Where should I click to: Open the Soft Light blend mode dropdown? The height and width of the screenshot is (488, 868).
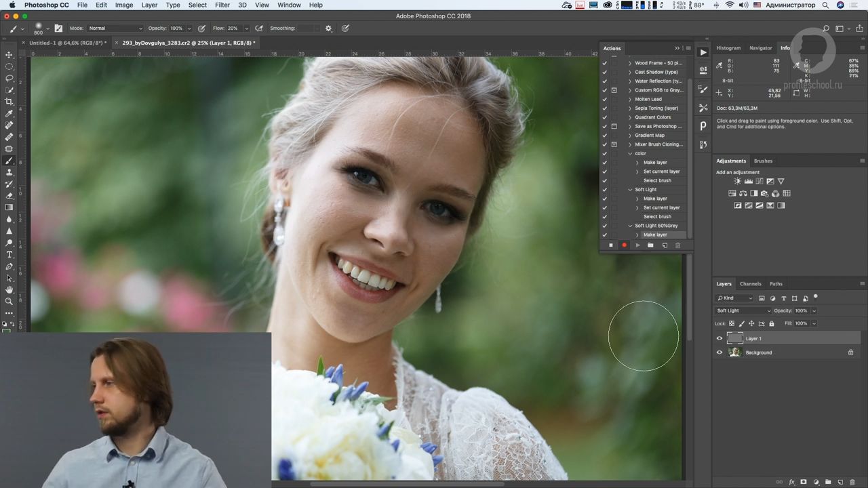(743, 310)
